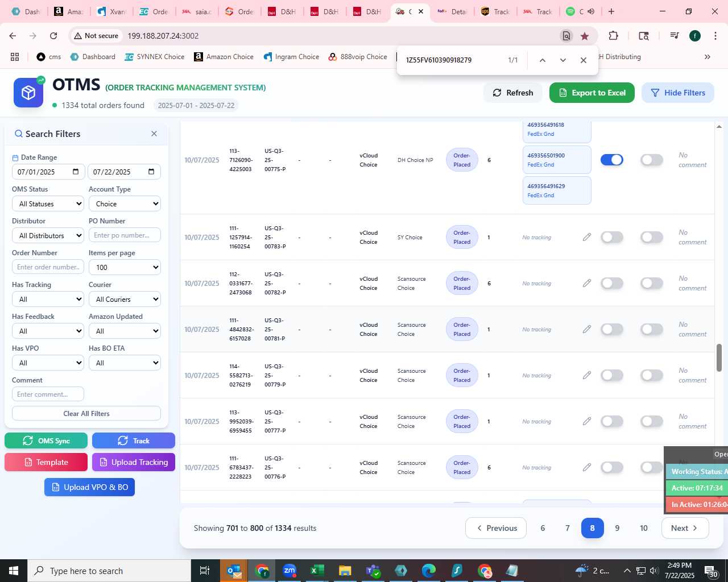Enable first switch for order 113-9952039-6959455

612,421
